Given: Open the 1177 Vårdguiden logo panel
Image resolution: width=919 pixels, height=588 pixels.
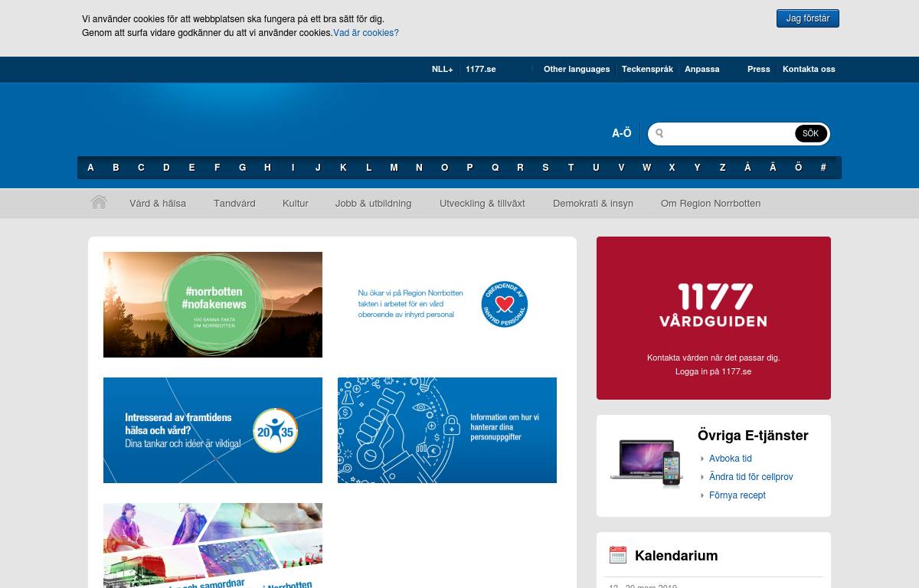Looking at the screenshot, I should (x=713, y=317).
